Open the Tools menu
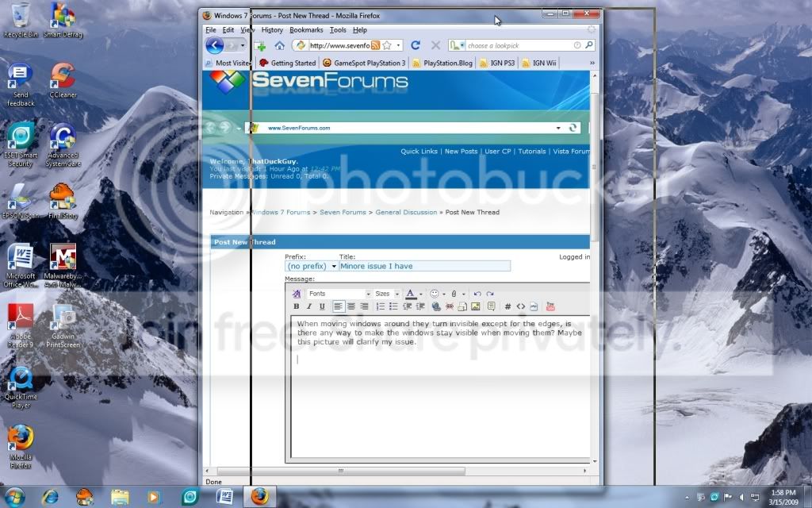Viewport: 812px width, 508px height. pos(338,30)
